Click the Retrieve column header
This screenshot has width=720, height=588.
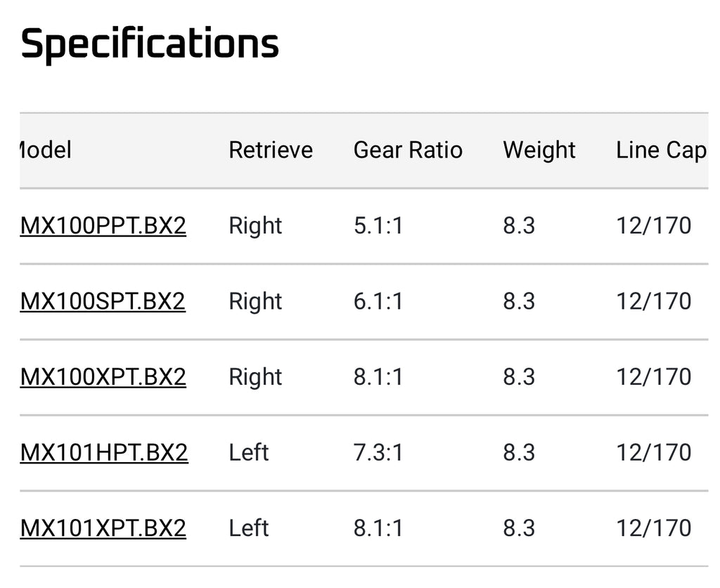tap(271, 150)
